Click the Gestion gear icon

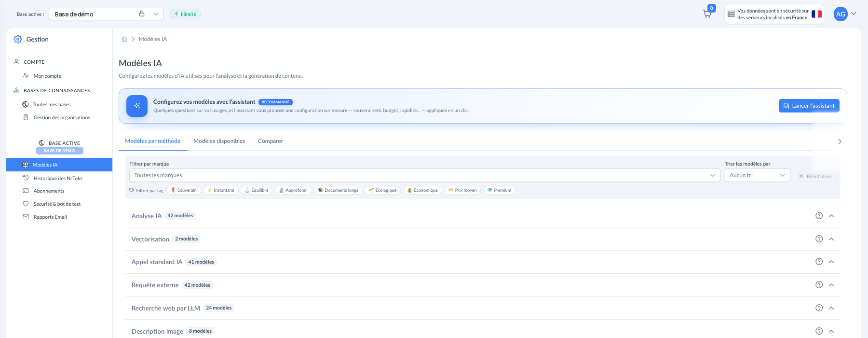18,39
